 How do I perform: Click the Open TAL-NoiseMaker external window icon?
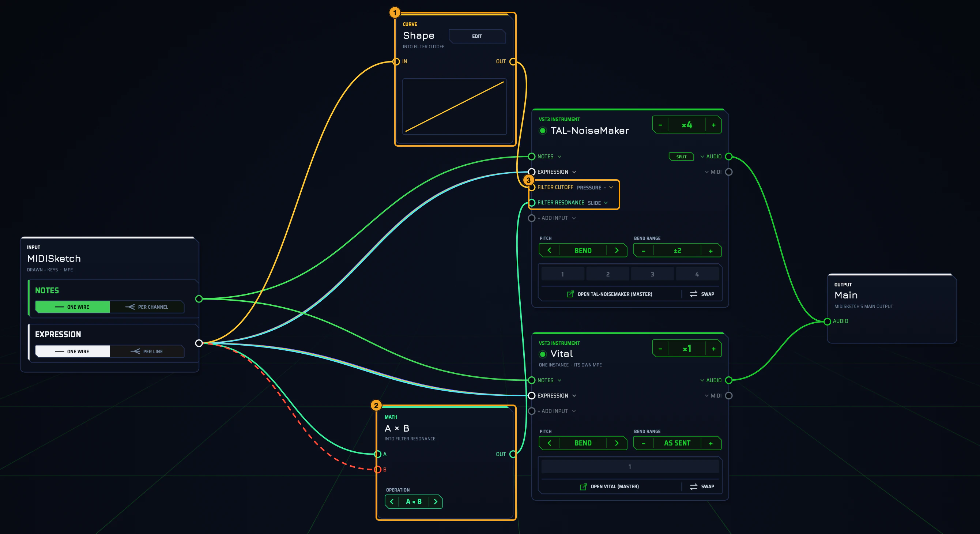pos(570,294)
